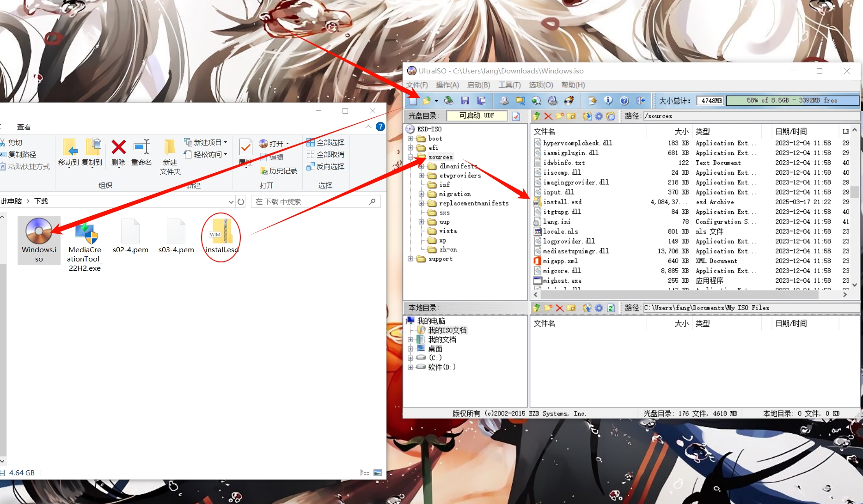
Task: Click the red X delete icon in disc directory toolbar
Action: (x=548, y=116)
